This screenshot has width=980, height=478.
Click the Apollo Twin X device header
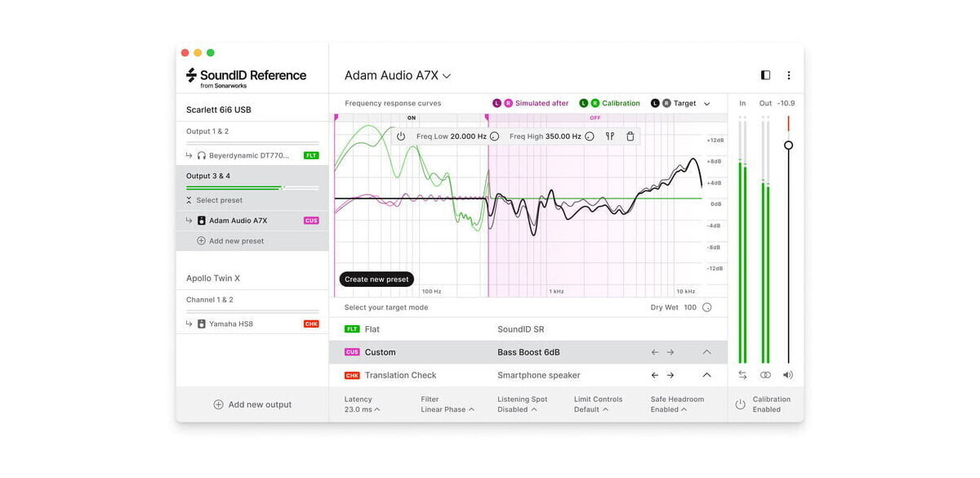213,278
